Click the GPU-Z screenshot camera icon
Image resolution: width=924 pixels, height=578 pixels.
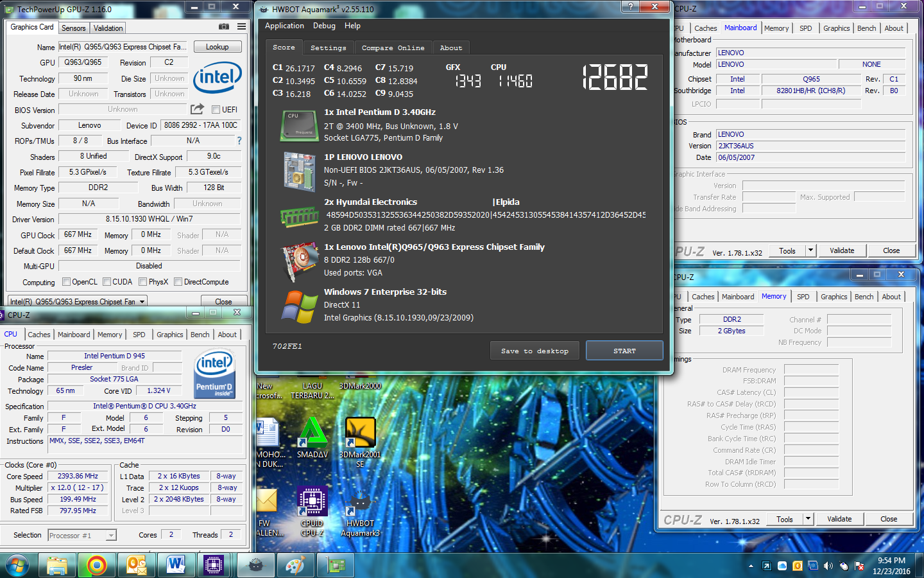tap(224, 27)
